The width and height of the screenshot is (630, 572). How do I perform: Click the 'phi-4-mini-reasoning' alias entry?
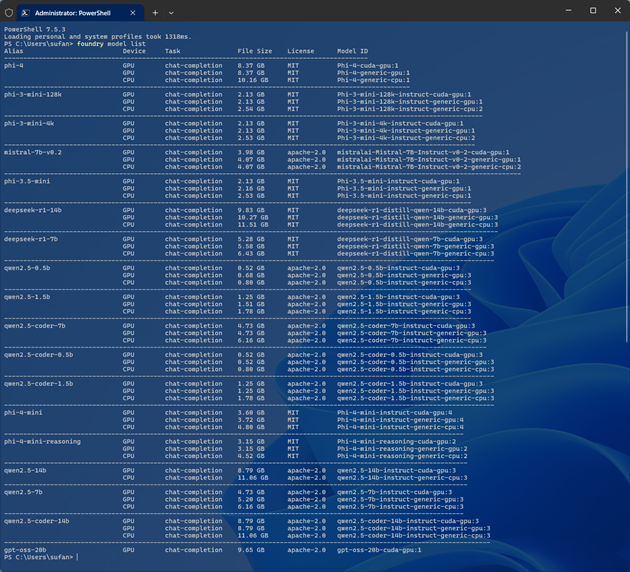click(x=42, y=441)
